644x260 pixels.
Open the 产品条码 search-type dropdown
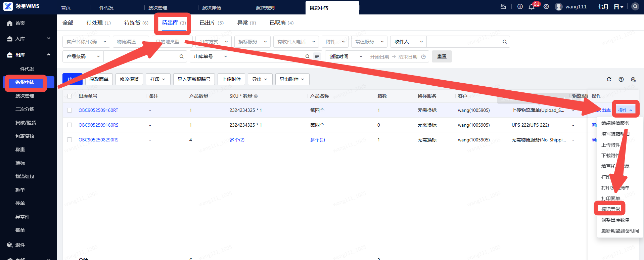[83, 56]
